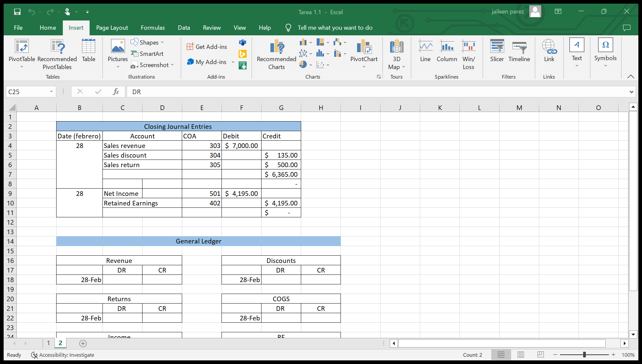642x364 pixels.
Task: Switch to sheet tab 1
Action: tap(48, 343)
